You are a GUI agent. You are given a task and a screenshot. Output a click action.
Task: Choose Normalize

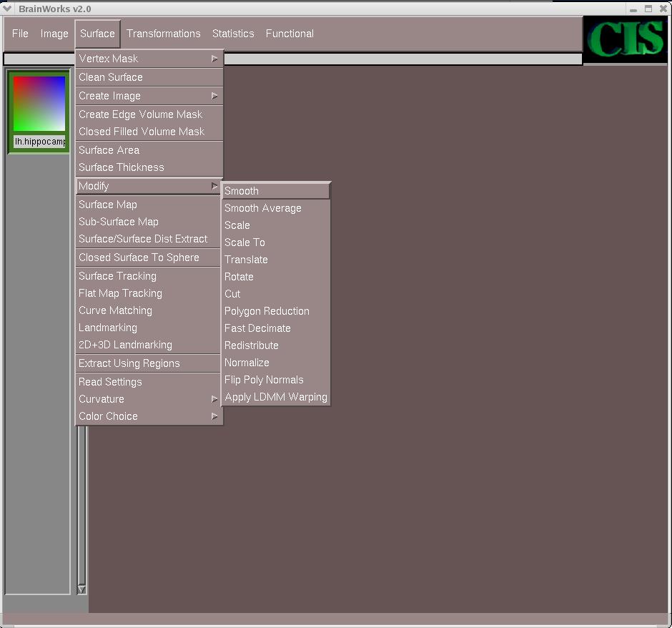pos(276,363)
